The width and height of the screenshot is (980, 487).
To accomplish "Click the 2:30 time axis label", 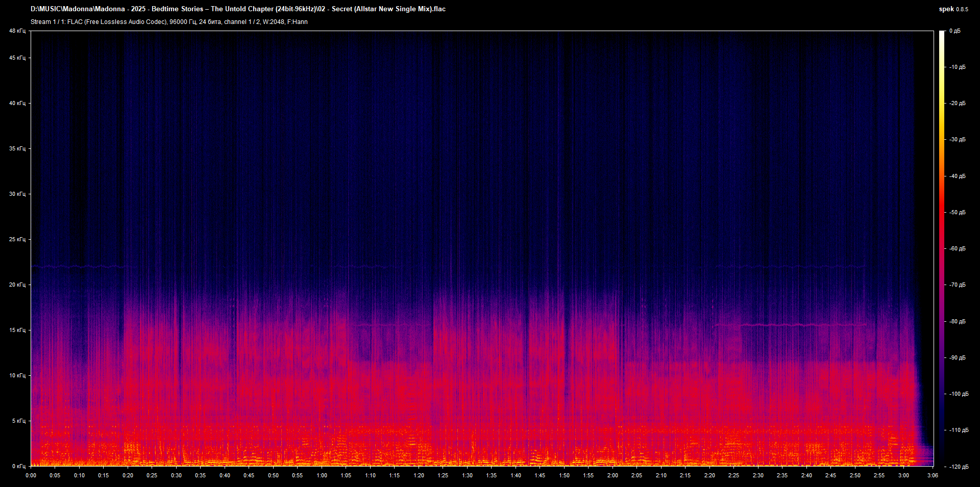I will pos(758,475).
